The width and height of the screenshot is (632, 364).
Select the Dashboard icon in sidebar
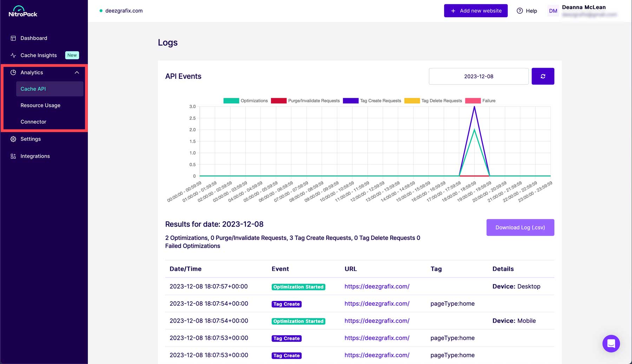(x=13, y=38)
